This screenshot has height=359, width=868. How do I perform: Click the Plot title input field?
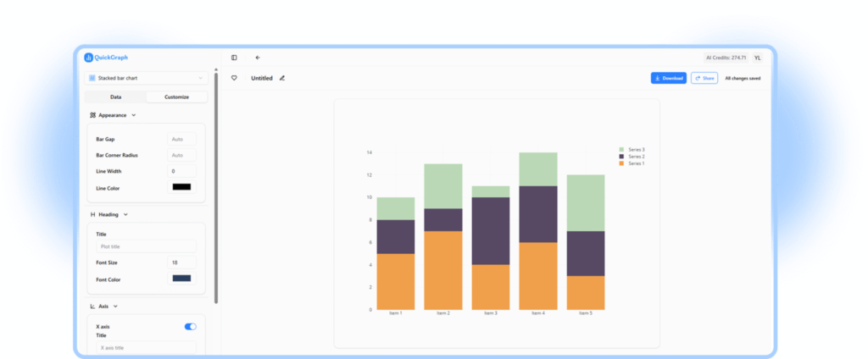pyautogui.click(x=146, y=246)
